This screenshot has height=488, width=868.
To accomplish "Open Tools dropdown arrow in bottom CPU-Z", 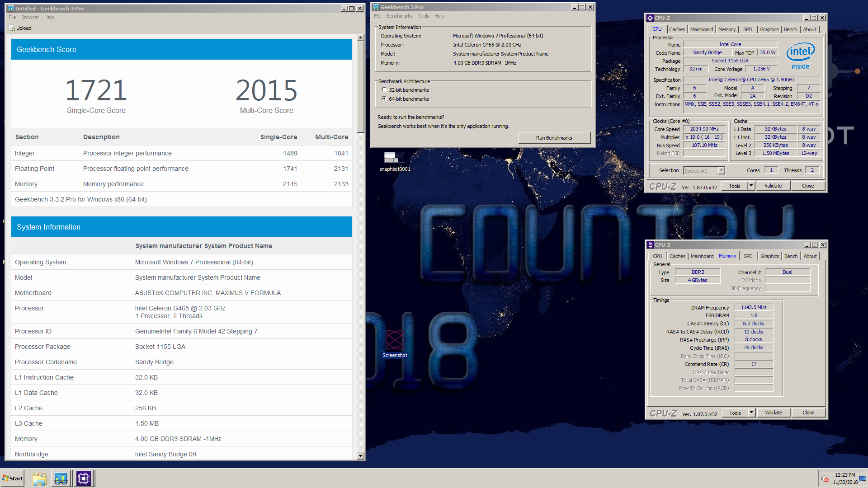I will (x=751, y=413).
